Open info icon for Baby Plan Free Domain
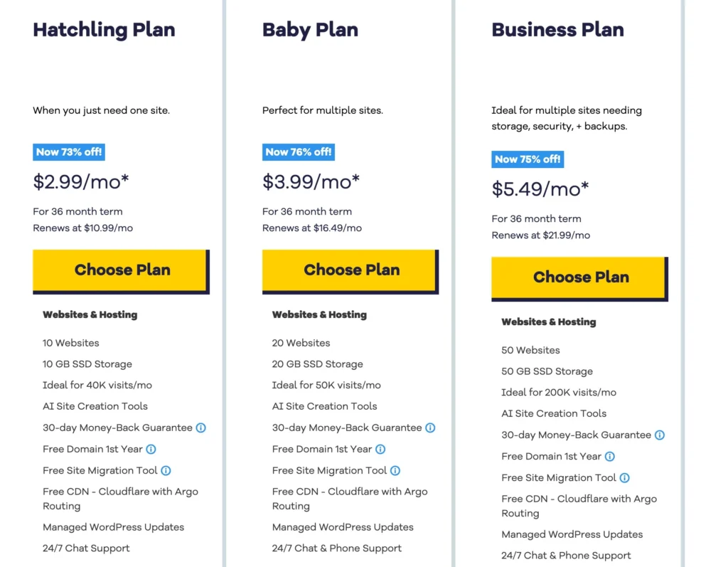 (380, 449)
